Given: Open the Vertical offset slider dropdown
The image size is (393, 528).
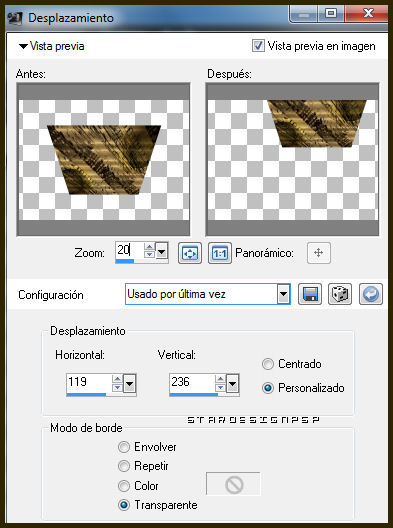Looking at the screenshot, I should [x=232, y=383].
